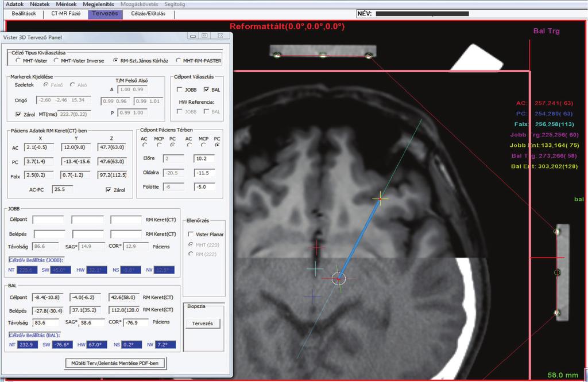The image size is (588, 382).
Task: Click BAL SAG° field 58.6
Action: (92, 322)
